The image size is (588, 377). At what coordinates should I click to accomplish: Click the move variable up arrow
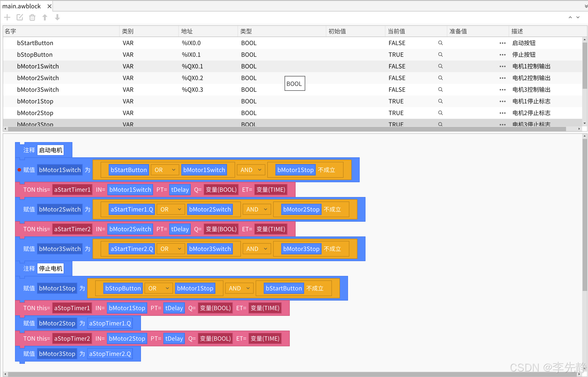pyautogui.click(x=45, y=17)
